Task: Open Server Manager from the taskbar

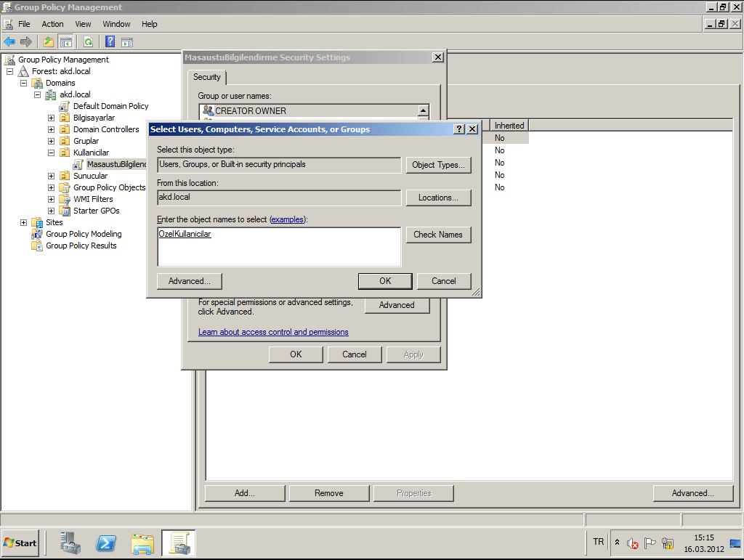Action: (x=70, y=543)
